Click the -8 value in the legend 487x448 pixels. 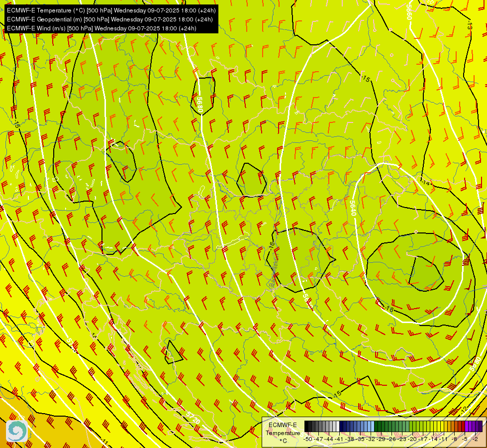point(454,439)
